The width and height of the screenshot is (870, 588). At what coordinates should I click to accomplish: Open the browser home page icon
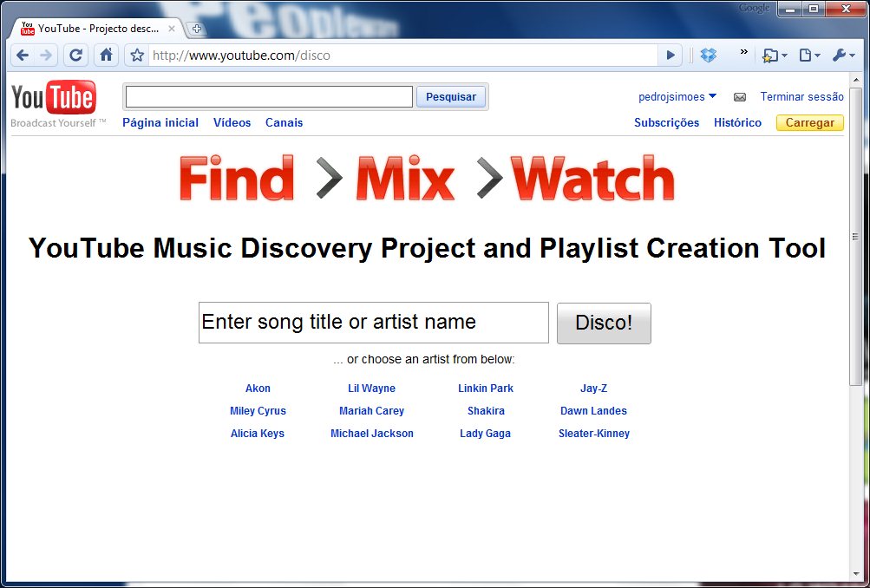pos(106,56)
